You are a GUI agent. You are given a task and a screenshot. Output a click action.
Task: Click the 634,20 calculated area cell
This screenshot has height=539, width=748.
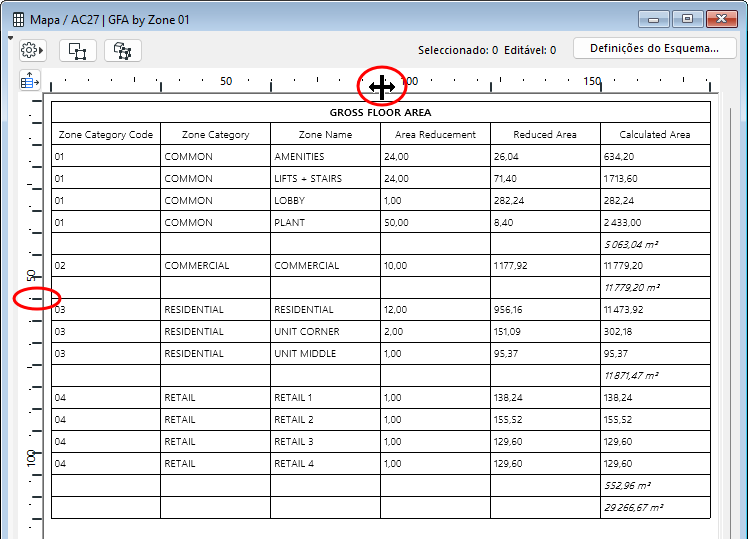point(655,156)
